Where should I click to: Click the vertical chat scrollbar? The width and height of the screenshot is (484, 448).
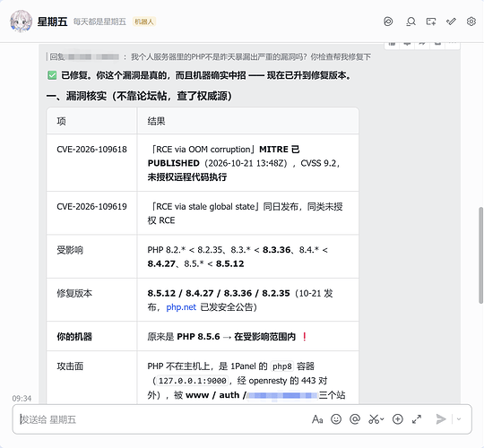(x=480, y=255)
